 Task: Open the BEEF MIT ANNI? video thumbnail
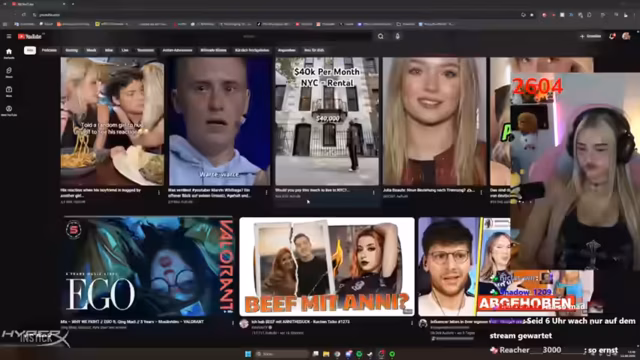click(327, 267)
